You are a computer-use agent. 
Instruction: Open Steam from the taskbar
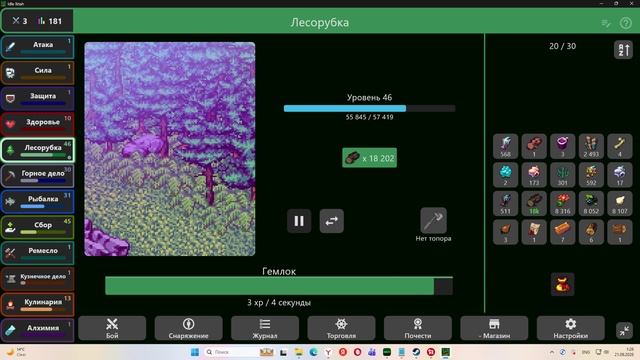(x=416, y=352)
